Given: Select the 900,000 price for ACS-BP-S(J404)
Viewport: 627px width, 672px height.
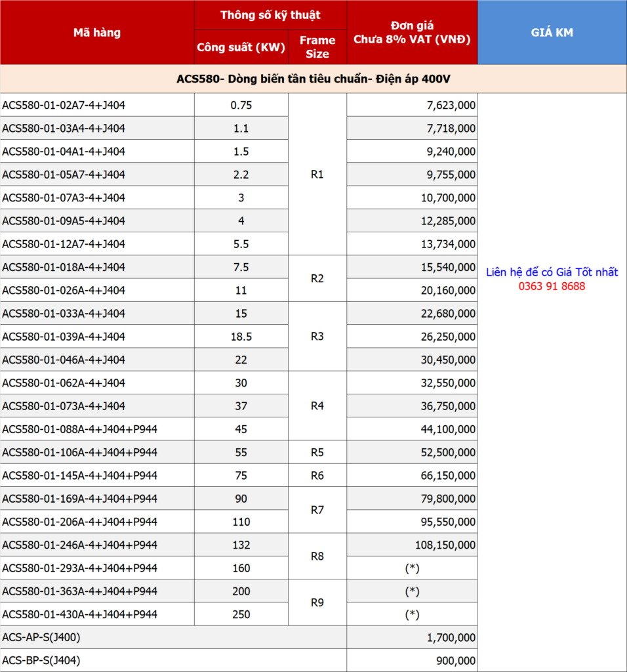Looking at the screenshot, I should [x=456, y=661].
